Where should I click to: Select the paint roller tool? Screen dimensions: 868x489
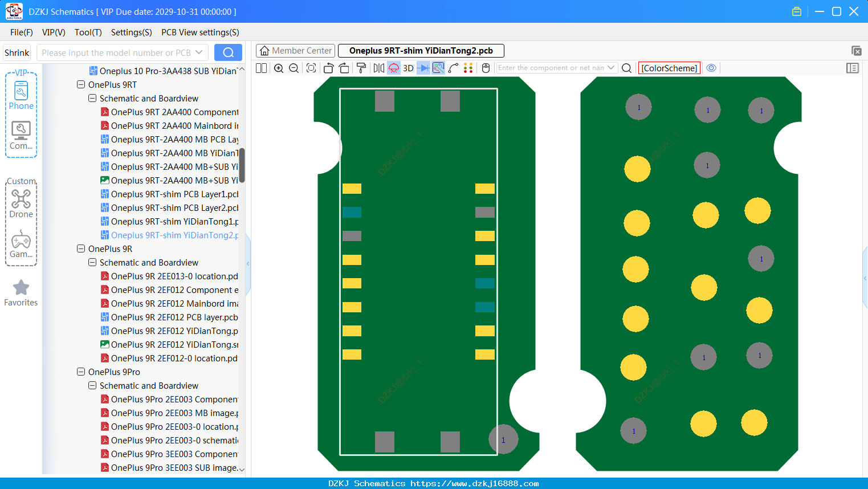361,68
